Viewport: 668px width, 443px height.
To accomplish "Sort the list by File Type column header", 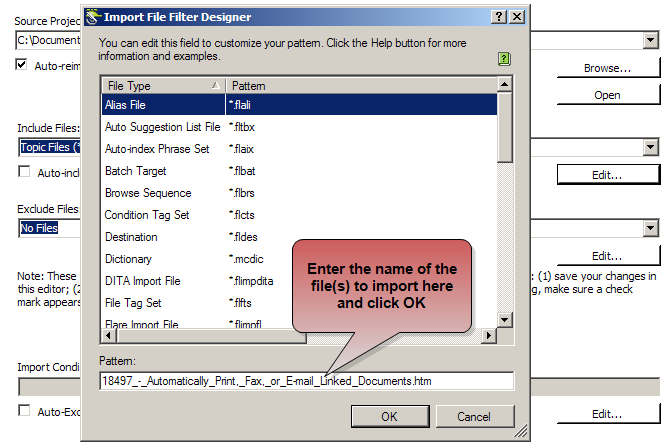I will point(162,86).
